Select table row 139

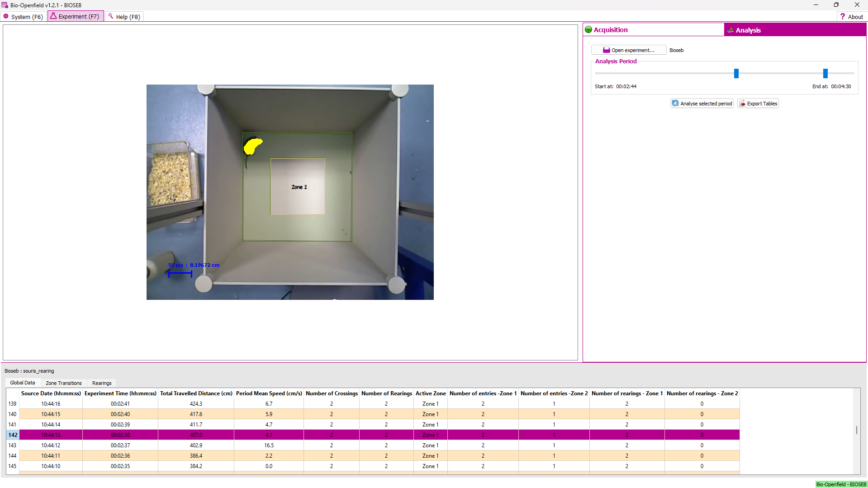[13, 404]
